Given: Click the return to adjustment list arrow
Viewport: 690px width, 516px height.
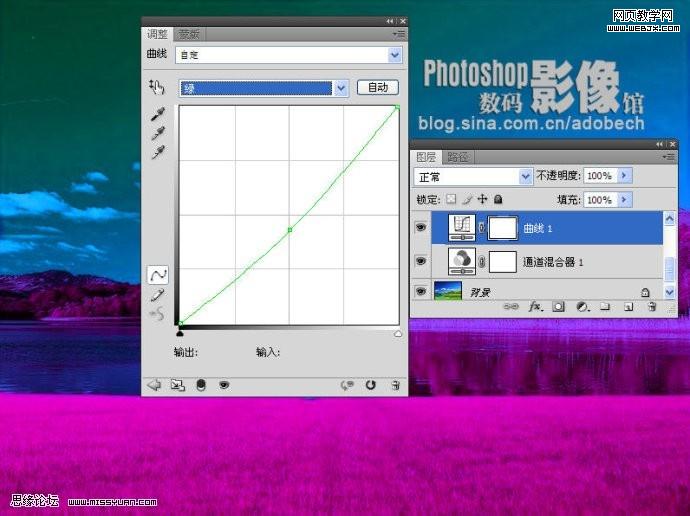Looking at the screenshot, I should 154,385.
